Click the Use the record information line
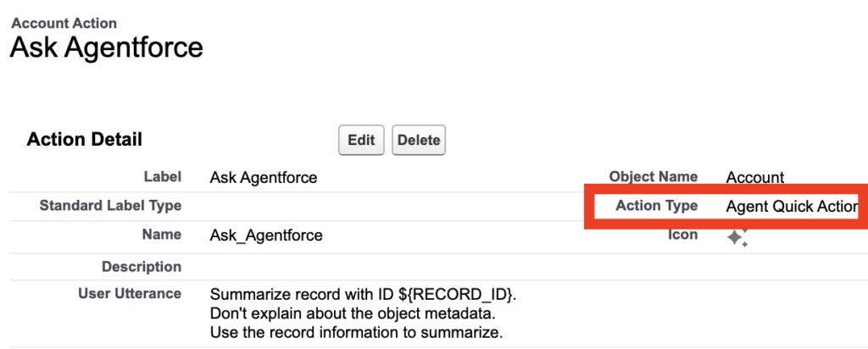868x349 pixels. [x=356, y=333]
